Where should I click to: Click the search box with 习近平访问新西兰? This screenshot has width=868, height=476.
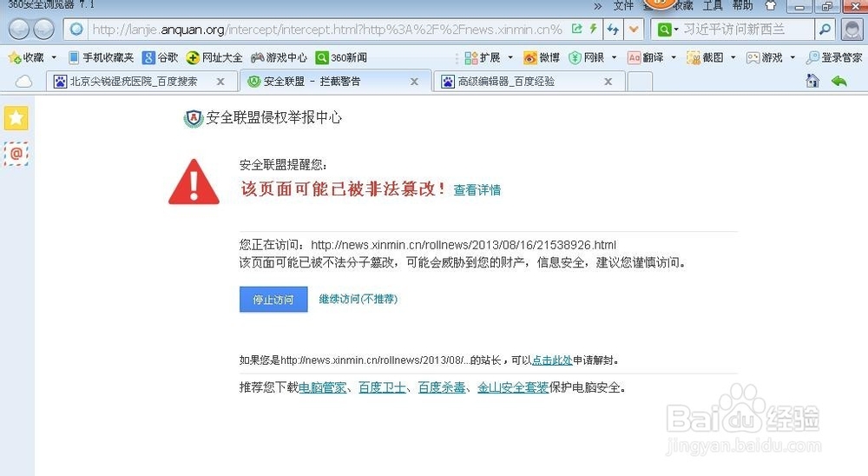[746, 30]
